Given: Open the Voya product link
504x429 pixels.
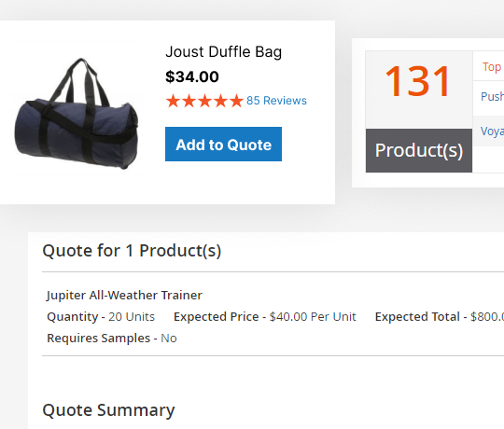Looking at the screenshot, I should click(x=492, y=131).
